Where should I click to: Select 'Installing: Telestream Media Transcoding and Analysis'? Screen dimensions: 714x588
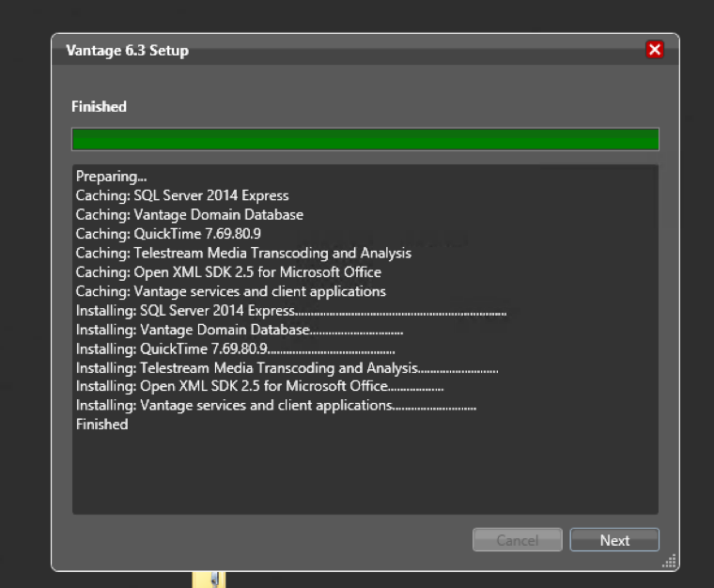click(x=287, y=367)
